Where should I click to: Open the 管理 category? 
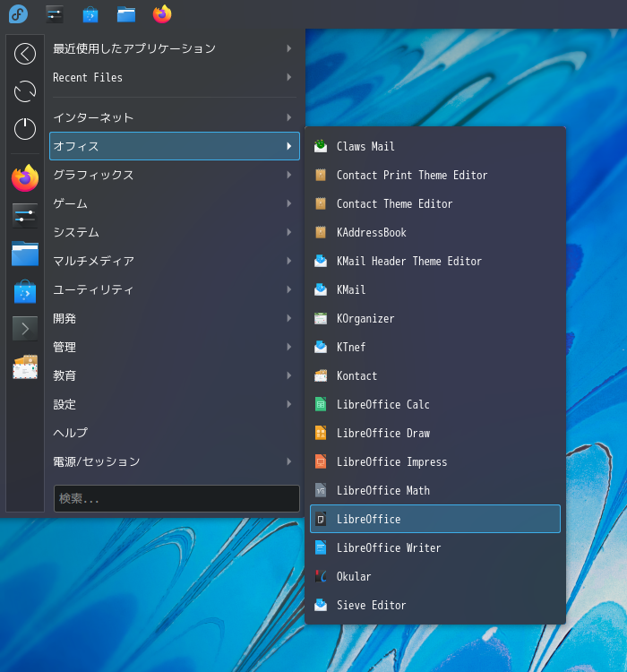pyautogui.click(x=175, y=347)
